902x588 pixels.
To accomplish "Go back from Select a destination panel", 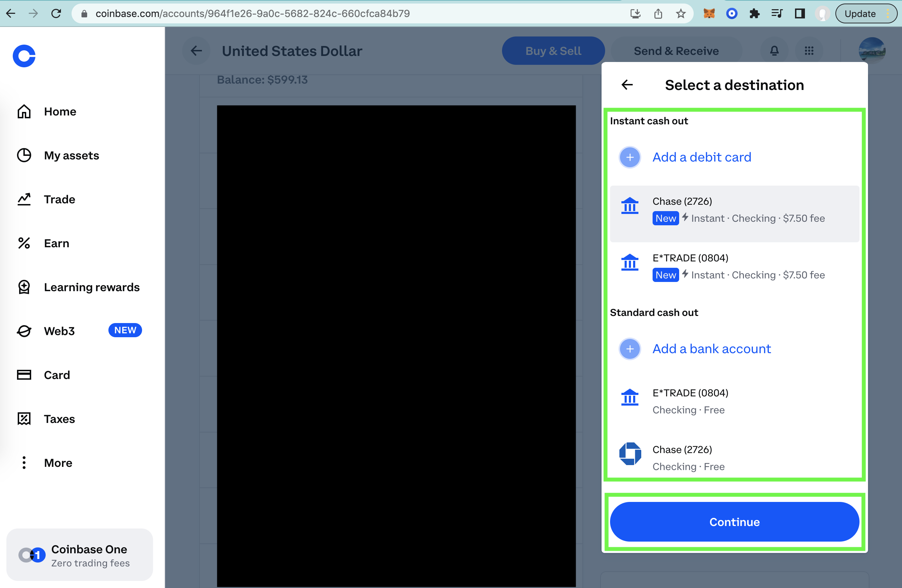I will (x=627, y=85).
